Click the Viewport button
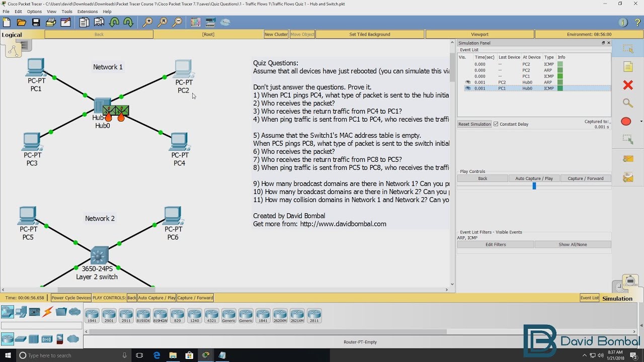The height and width of the screenshot is (362, 644). [x=479, y=34]
